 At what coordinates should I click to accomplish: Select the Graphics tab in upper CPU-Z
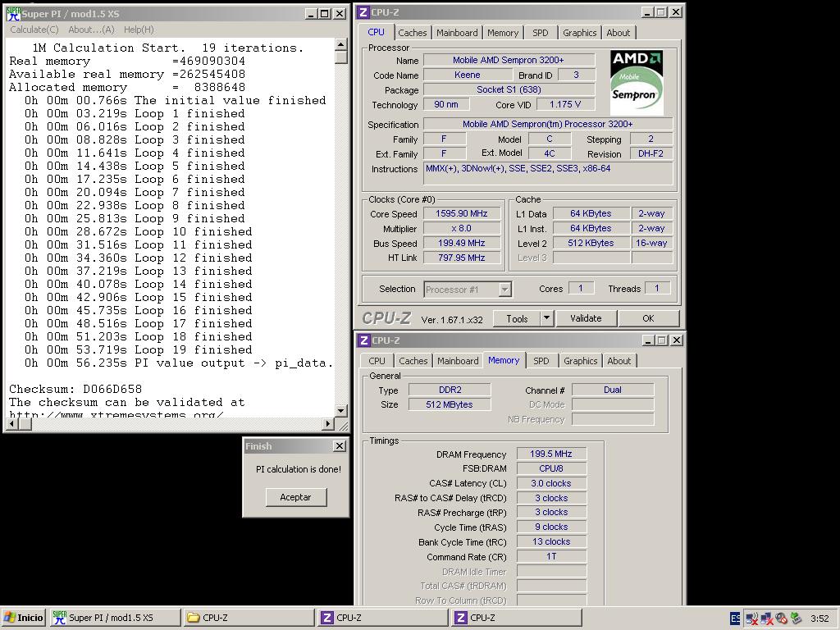click(579, 33)
